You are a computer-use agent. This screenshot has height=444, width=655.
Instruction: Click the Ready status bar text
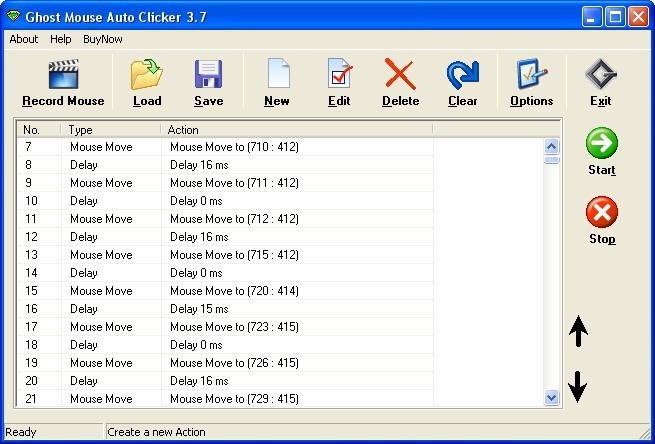point(21,432)
